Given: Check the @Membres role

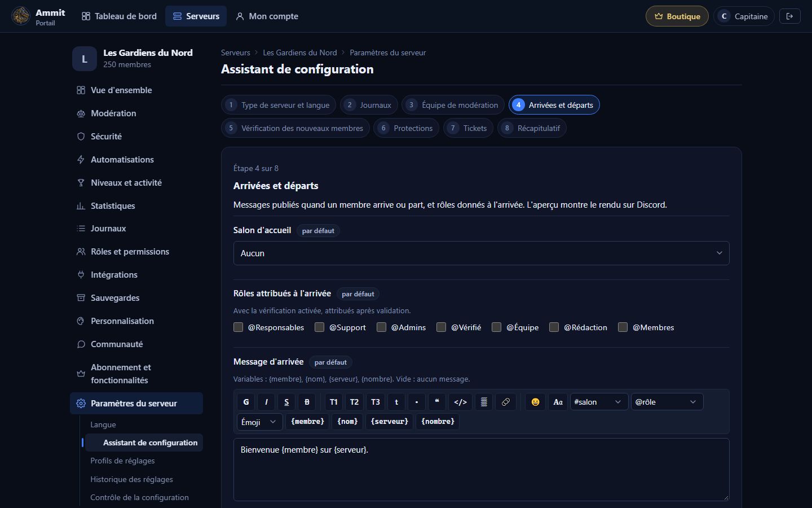Looking at the screenshot, I should point(623,327).
